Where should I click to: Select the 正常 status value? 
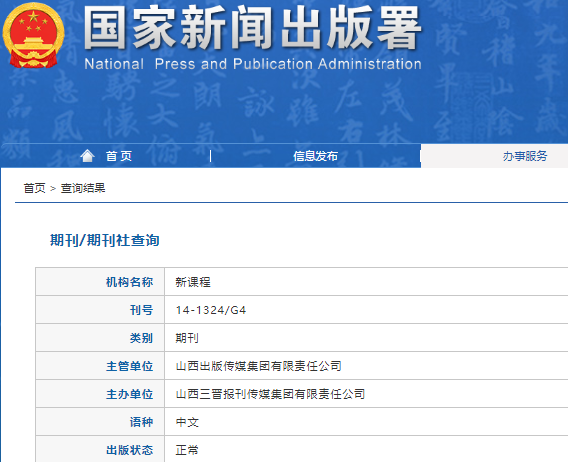(187, 450)
